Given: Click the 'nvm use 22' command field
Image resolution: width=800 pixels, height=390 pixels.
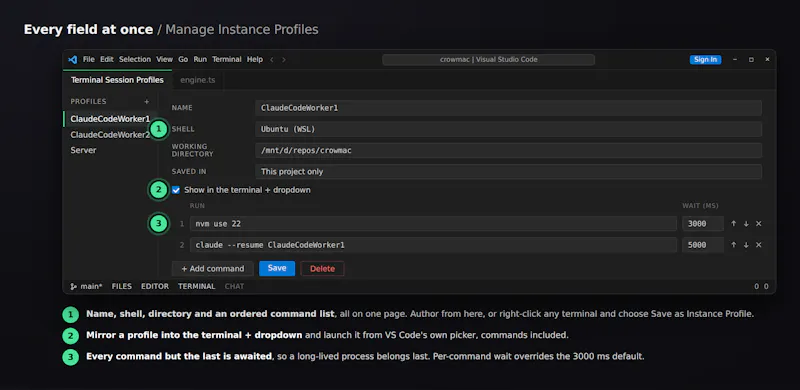Looking at the screenshot, I should click(x=433, y=224).
